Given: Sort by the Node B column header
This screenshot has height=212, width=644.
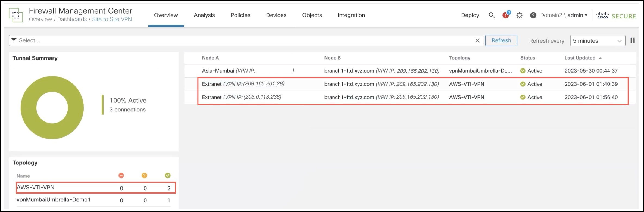Looking at the screenshot, I should [332, 58].
